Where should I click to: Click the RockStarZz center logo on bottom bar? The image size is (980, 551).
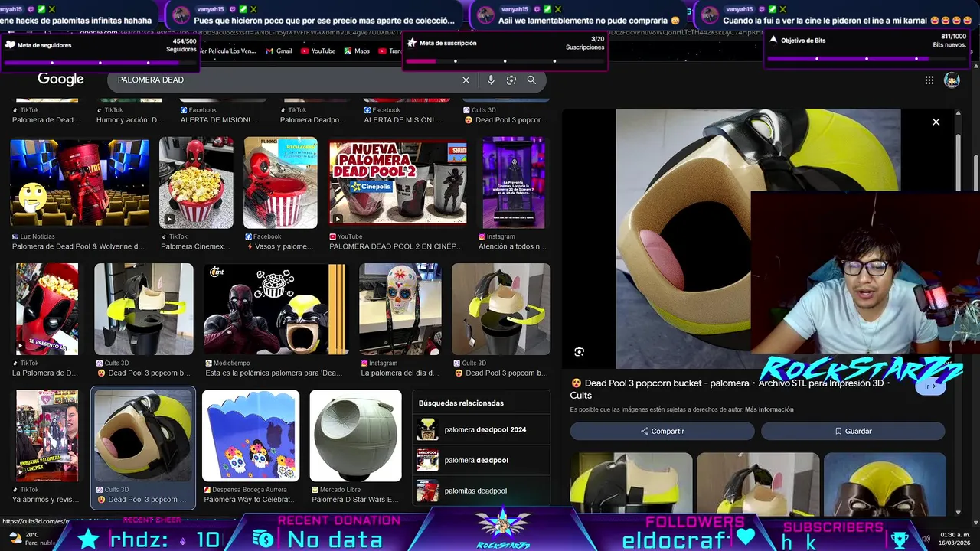click(502, 528)
